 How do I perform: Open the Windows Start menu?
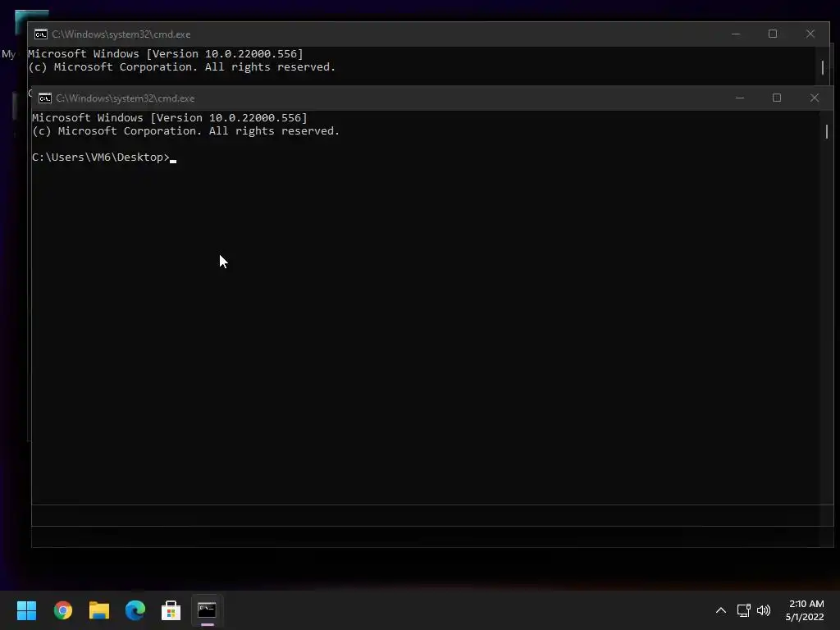tap(26, 610)
